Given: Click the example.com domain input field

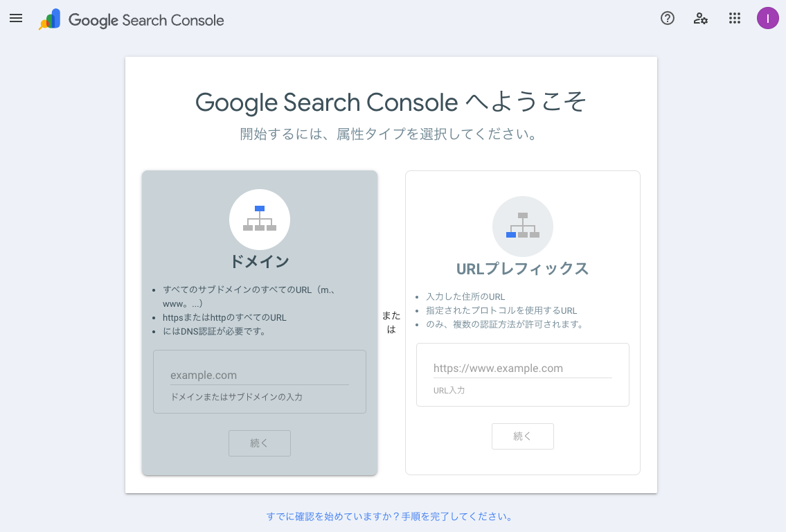Looking at the screenshot, I should tap(260, 375).
